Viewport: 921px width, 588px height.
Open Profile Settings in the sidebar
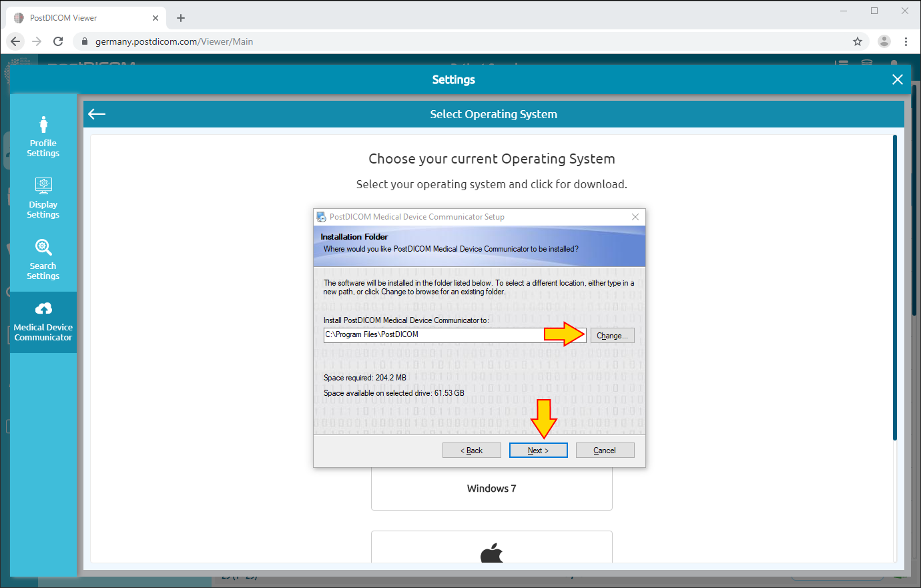(43, 137)
